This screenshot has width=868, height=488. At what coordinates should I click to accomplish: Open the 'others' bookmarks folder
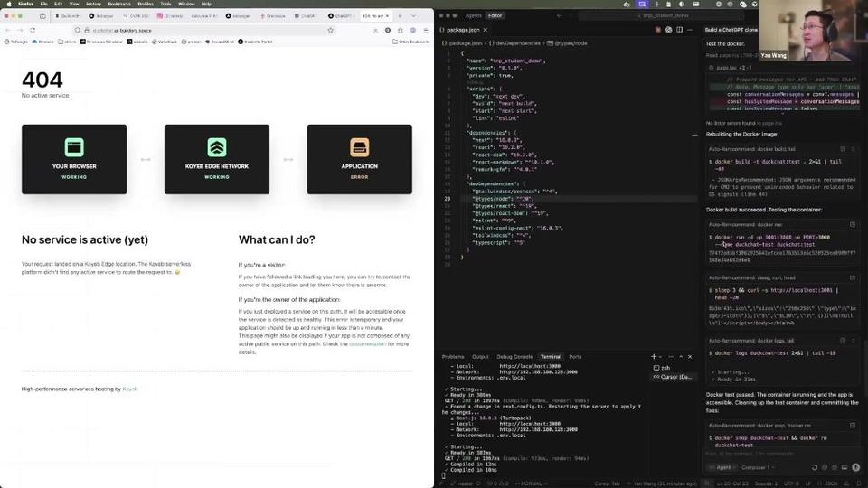(x=67, y=42)
